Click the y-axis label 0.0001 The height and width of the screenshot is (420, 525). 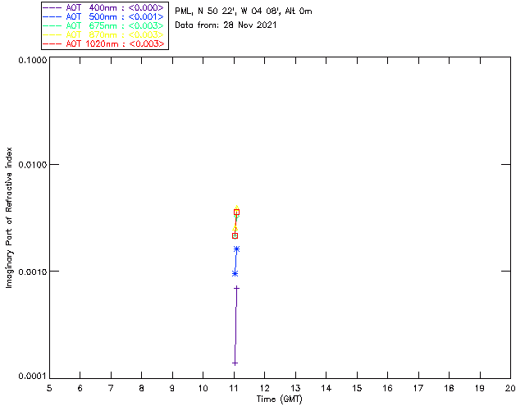[x=33, y=377]
